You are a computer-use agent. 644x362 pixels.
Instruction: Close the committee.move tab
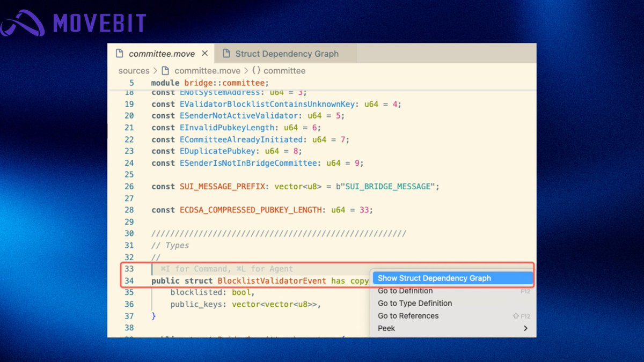[205, 54]
